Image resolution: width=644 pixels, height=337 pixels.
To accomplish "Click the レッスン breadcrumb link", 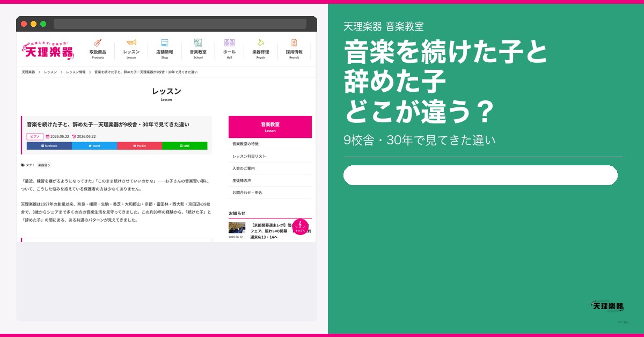I will click(50, 72).
